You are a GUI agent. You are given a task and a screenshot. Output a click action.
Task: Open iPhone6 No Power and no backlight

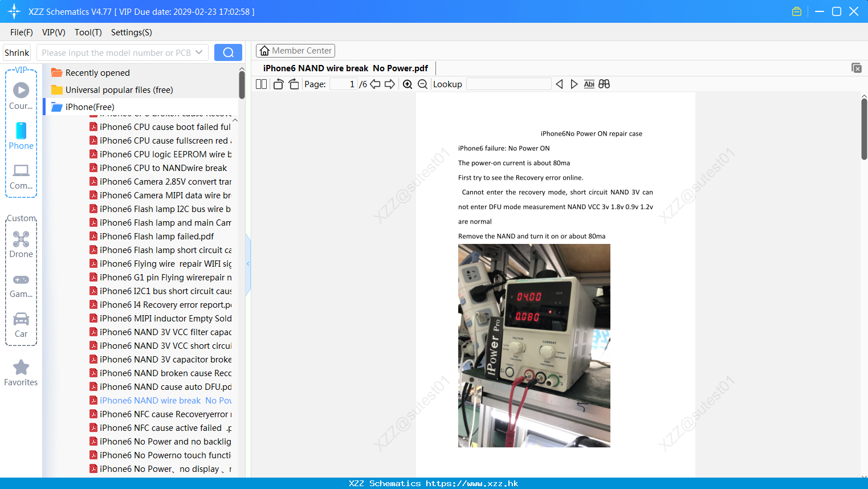(160, 441)
